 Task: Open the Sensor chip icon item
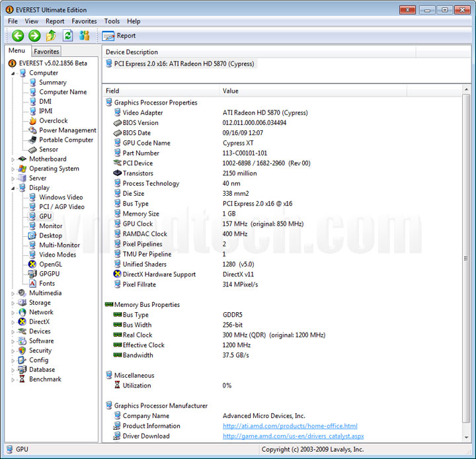tap(32, 149)
